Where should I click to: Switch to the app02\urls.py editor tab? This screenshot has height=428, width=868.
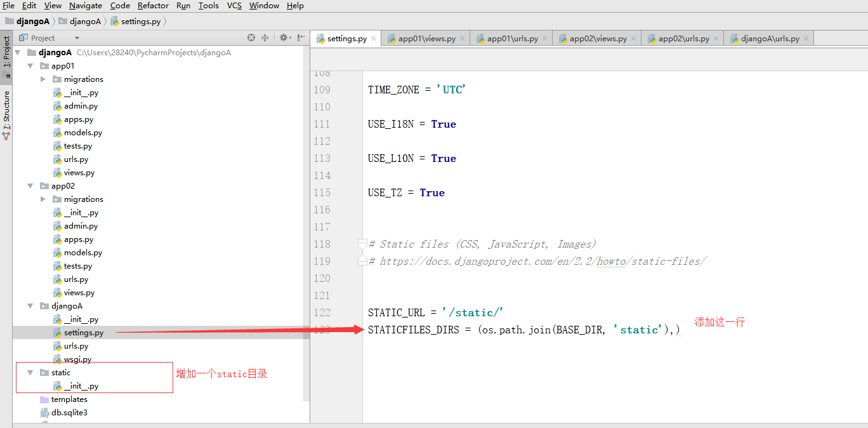683,38
